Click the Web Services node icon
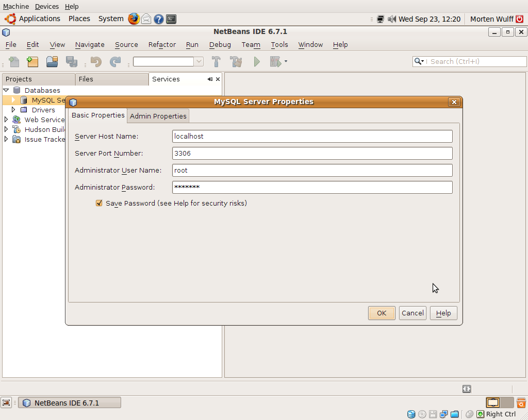 pos(16,120)
